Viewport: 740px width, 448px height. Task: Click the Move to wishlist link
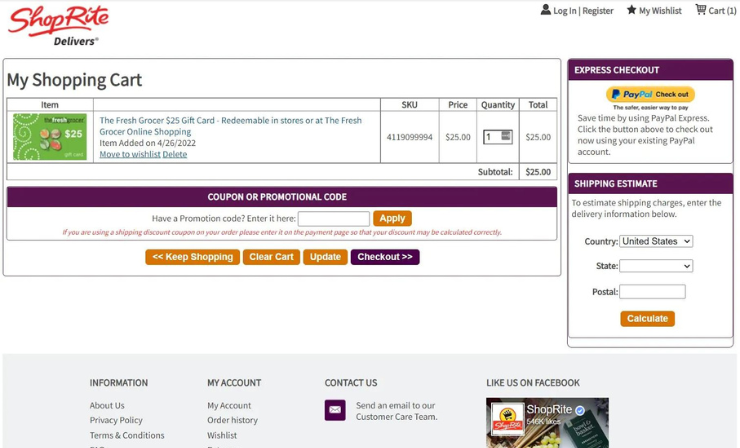[x=129, y=155]
